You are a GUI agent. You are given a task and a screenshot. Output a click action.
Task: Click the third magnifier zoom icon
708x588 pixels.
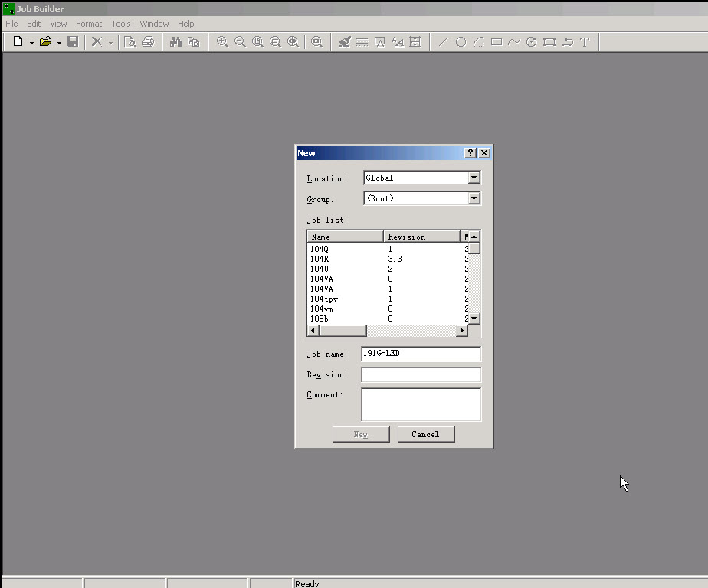(257, 41)
